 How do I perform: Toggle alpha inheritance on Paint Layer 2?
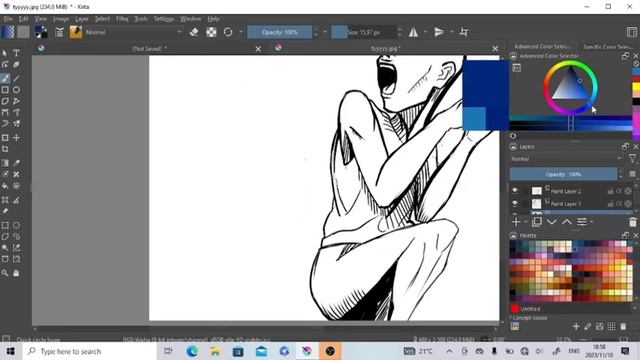619,191
